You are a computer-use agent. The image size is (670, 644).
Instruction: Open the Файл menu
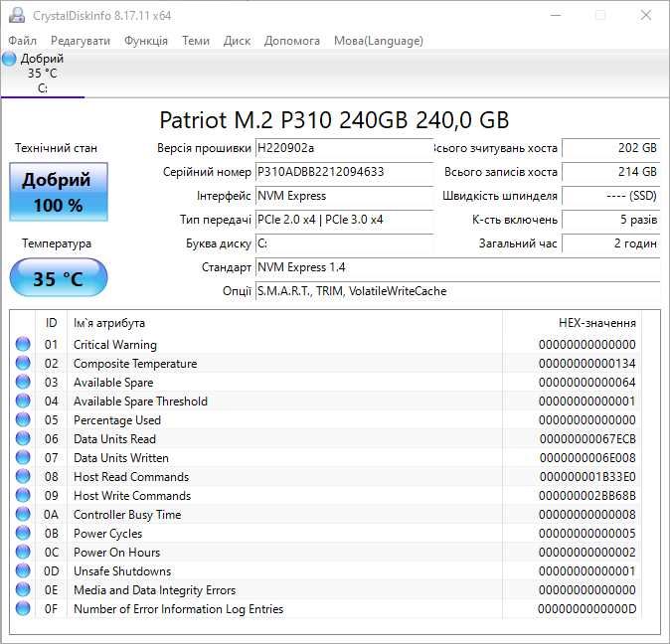click(23, 41)
